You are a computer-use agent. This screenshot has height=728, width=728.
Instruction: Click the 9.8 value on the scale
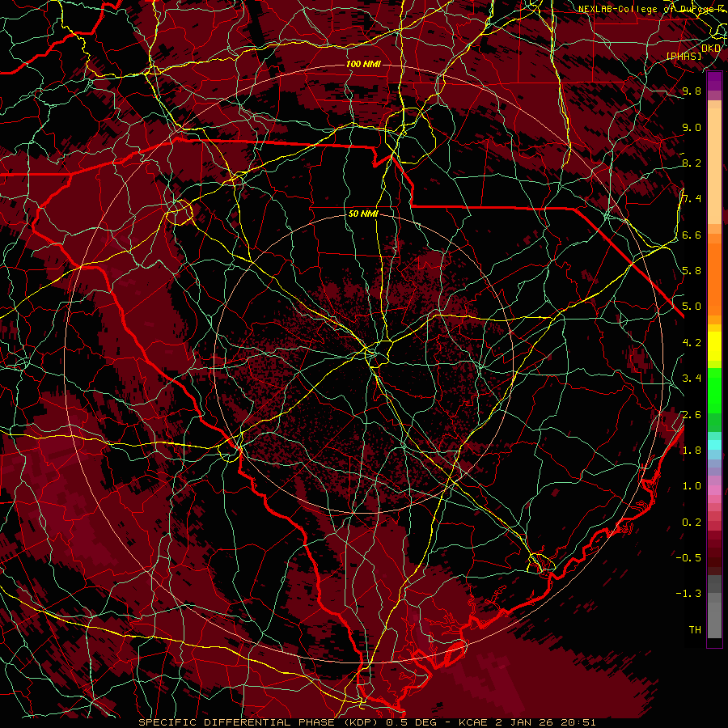point(692,91)
